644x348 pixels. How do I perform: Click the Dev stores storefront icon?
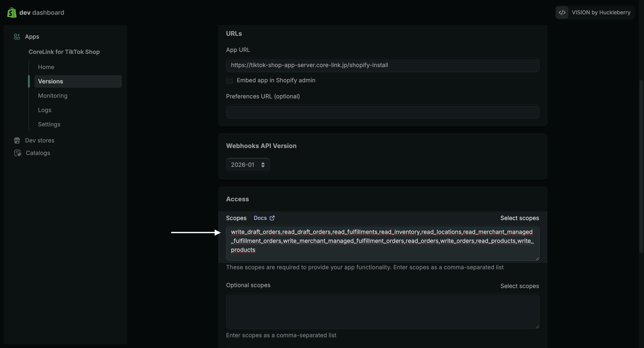pos(17,140)
